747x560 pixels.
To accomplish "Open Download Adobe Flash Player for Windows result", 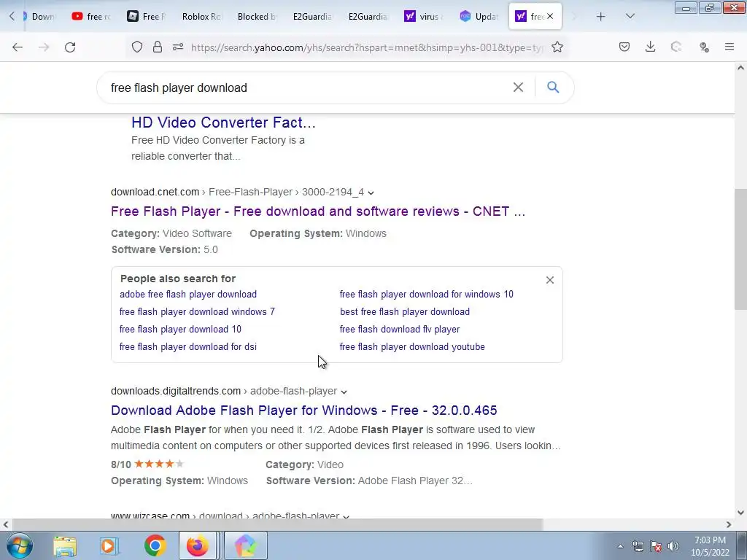I will [304, 410].
